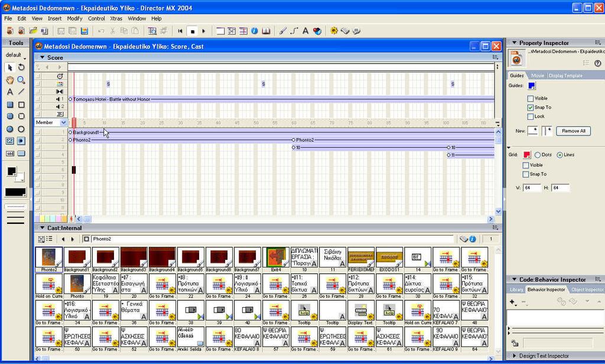
Task: Enable the Grid Visible checkbox
Action: (525, 165)
